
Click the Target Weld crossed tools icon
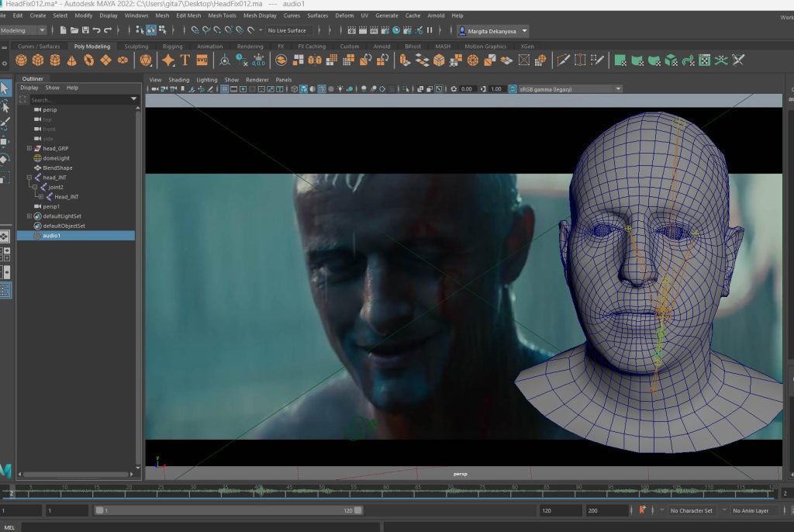738,60
